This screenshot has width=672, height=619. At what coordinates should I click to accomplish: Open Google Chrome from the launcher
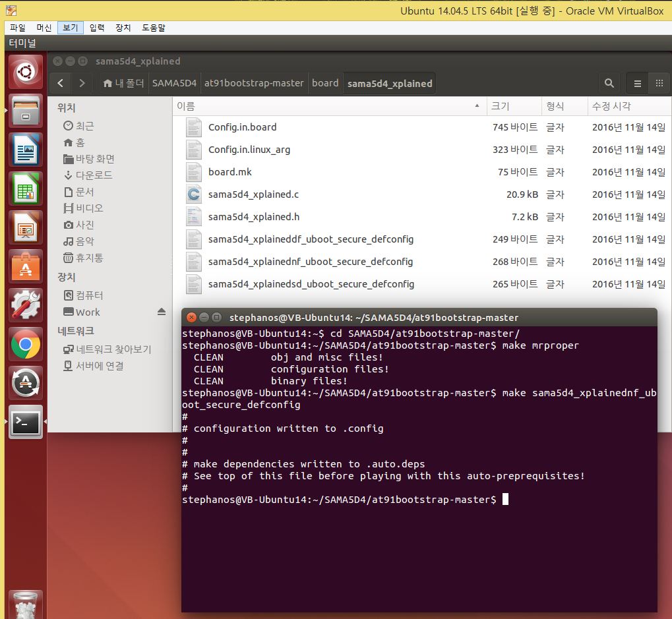26,344
